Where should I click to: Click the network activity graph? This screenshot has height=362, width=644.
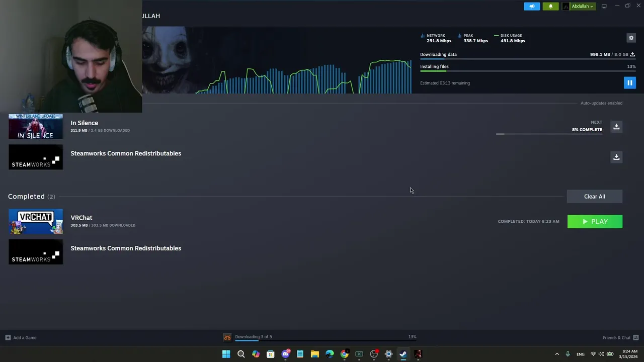(x=303, y=76)
